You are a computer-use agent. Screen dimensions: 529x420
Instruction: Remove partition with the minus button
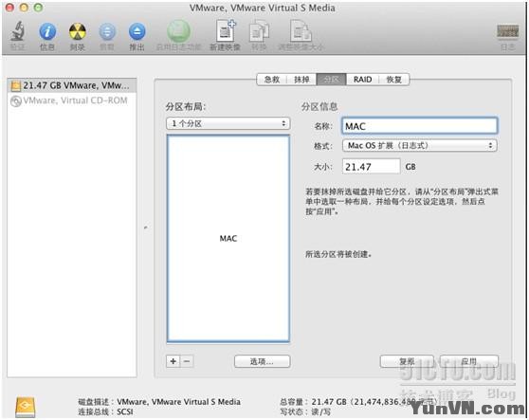[187, 361]
